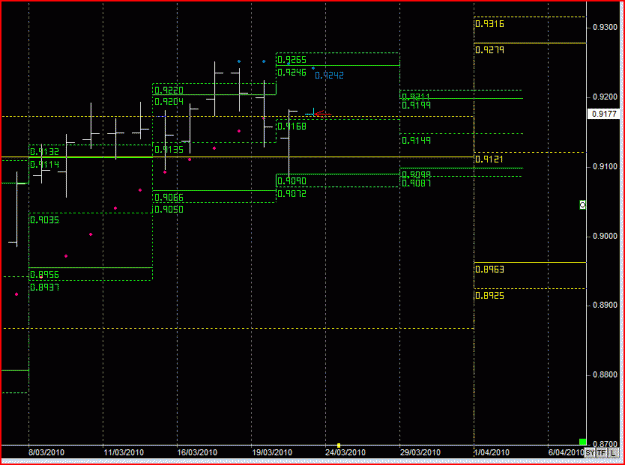Click the yellow 0.9279 level label
Viewport: 625px width, 465px height.
click(x=490, y=50)
